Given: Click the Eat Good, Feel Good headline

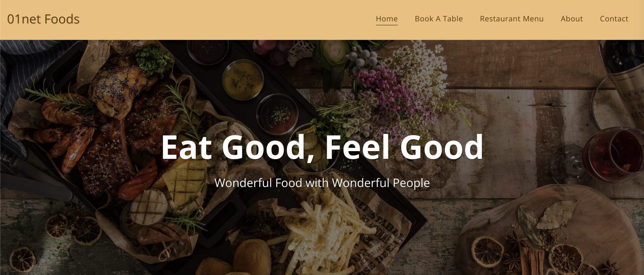Looking at the screenshot, I should pyautogui.click(x=322, y=147).
